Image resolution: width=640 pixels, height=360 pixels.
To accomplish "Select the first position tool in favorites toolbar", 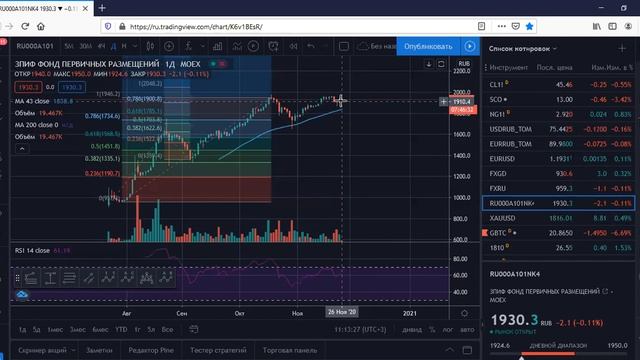I will point(31,278).
